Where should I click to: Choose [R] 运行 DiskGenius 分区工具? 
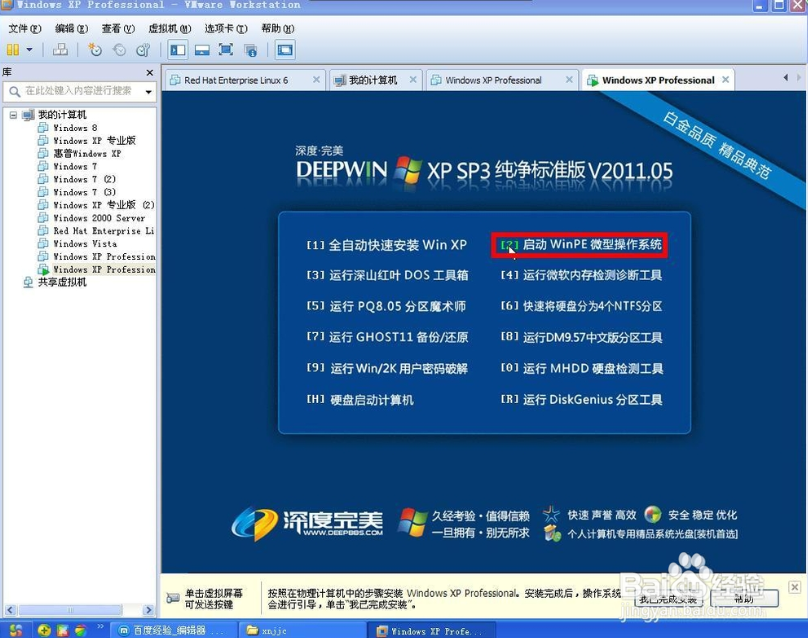click(581, 399)
